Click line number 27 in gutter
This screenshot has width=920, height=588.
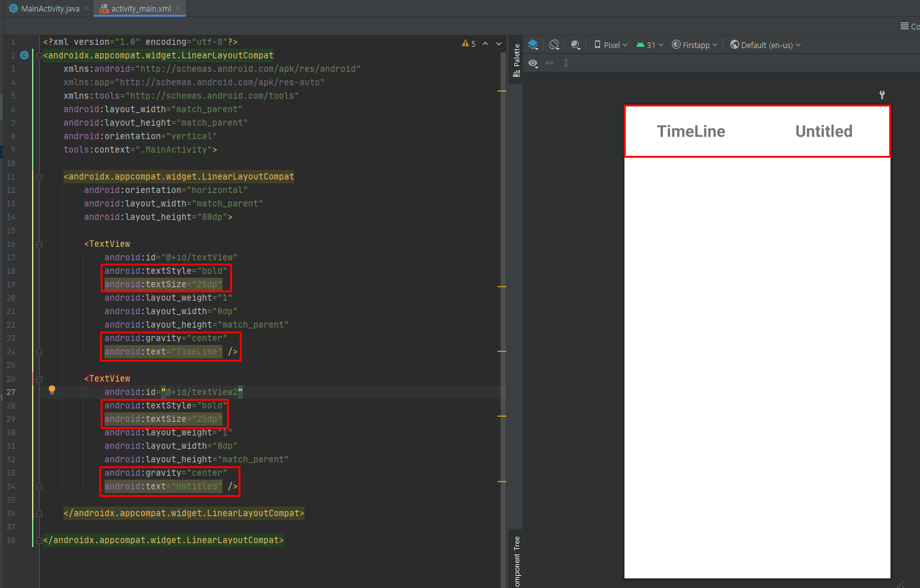click(x=11, y=392)
